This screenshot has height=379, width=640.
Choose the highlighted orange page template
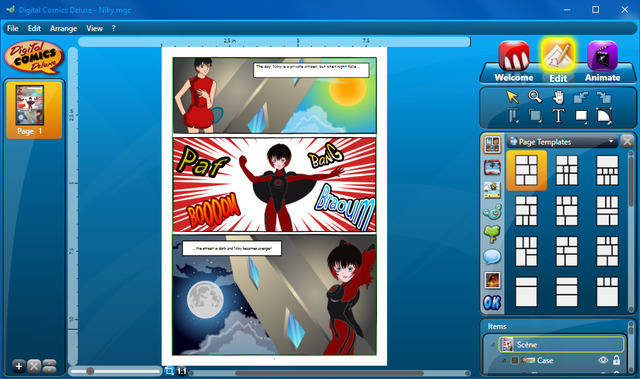click(x=526, y=171)
